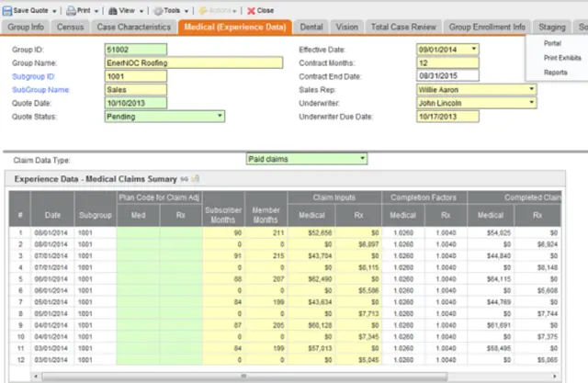Expand the Effective Date dropdown
The width and height of the screenshot is (588, 383).
coord(474,49)
